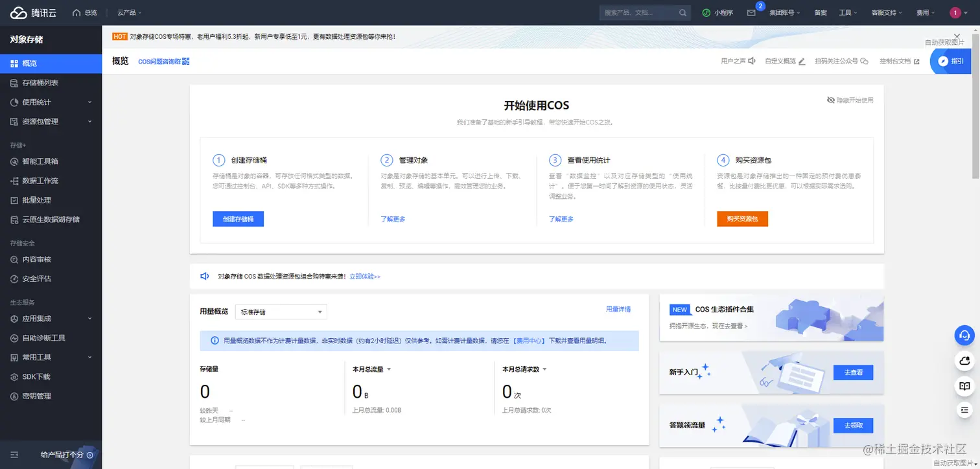This screenshot has width=980, height=469.
Task: Click the 密钥管理 sidebar icon
Action: click(x=15, y=396)
